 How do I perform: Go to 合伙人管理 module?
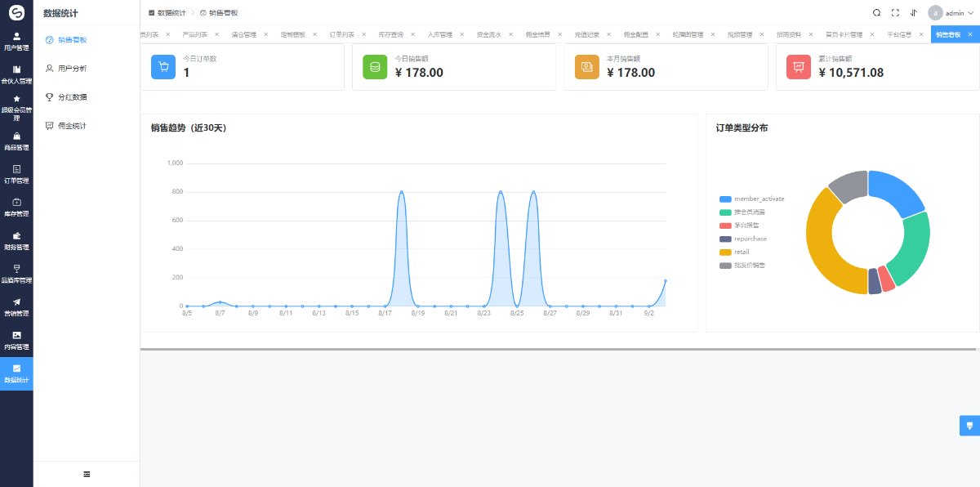click(16, 74)
